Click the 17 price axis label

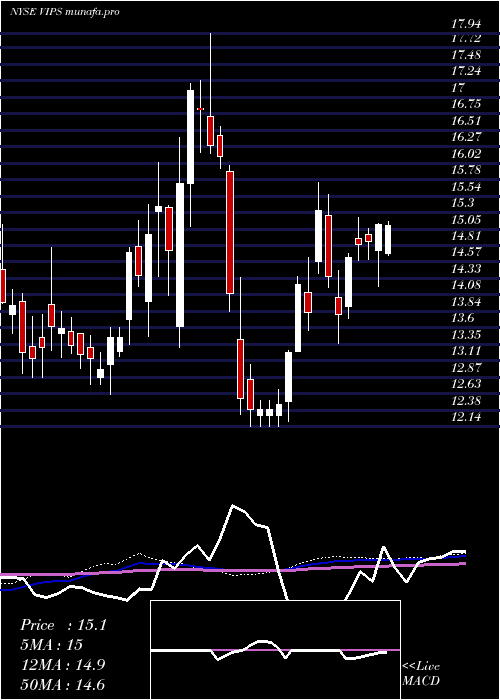[x=458, y=87]
